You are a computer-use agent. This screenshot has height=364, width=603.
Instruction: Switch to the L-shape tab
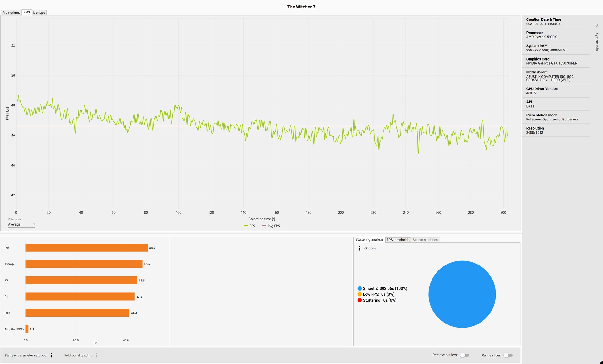pyautogui.click(x=39, y=13)
